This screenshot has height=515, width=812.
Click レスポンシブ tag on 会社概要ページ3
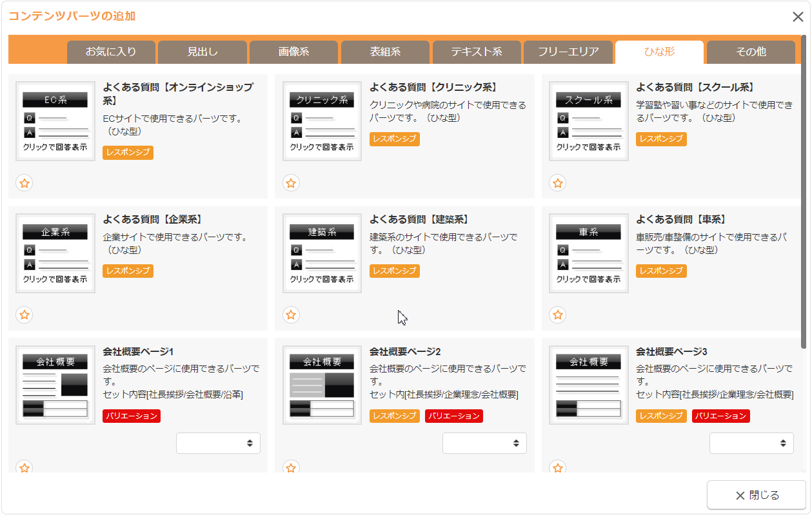coord(661,416)
